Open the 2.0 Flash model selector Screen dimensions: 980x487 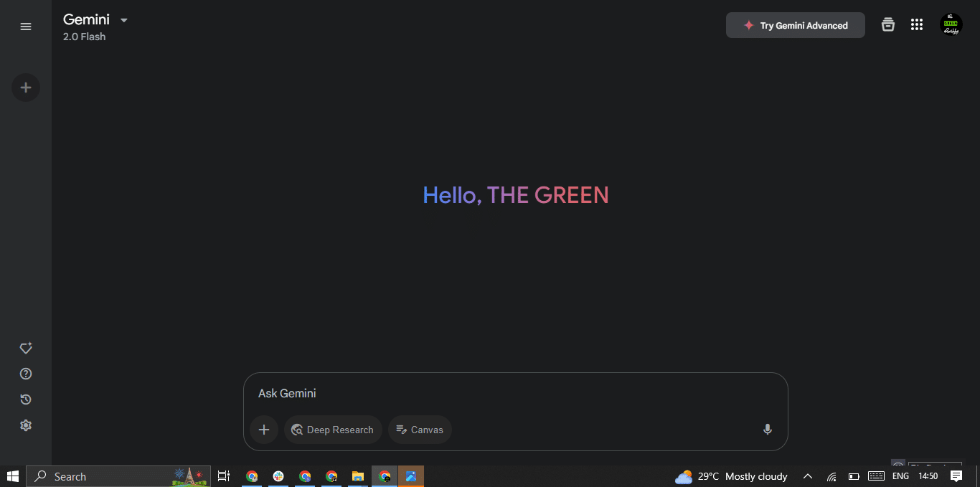pyautogui.click(x=84, y=37)
